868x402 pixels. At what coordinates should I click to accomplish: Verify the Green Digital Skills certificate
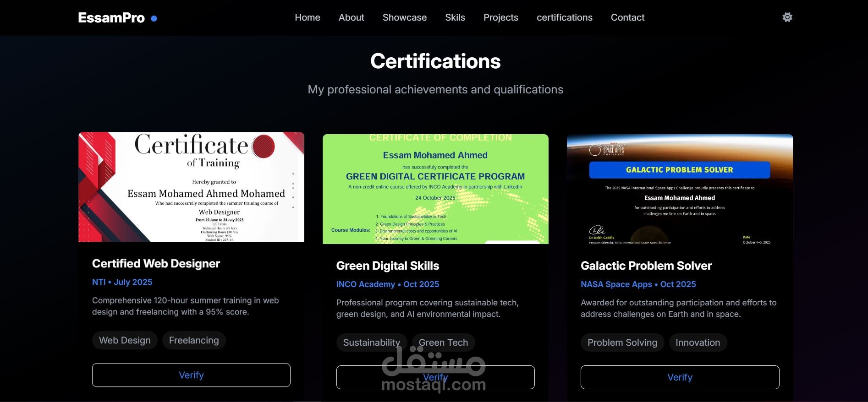[435, 377]
